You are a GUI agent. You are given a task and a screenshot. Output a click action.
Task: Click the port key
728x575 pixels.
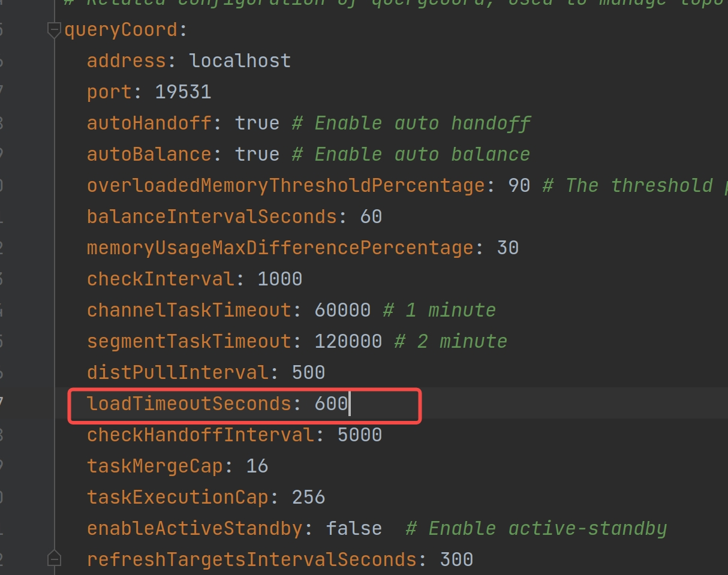(x=109, y=92)
